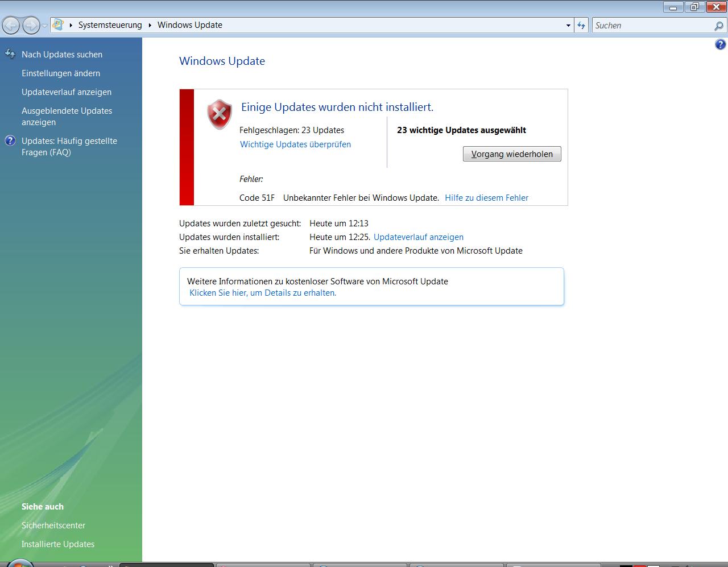This screenshot has width=728, height=567.
Task: Open Hilfe zu diesem Fehler link
Action: pos(487,198)
